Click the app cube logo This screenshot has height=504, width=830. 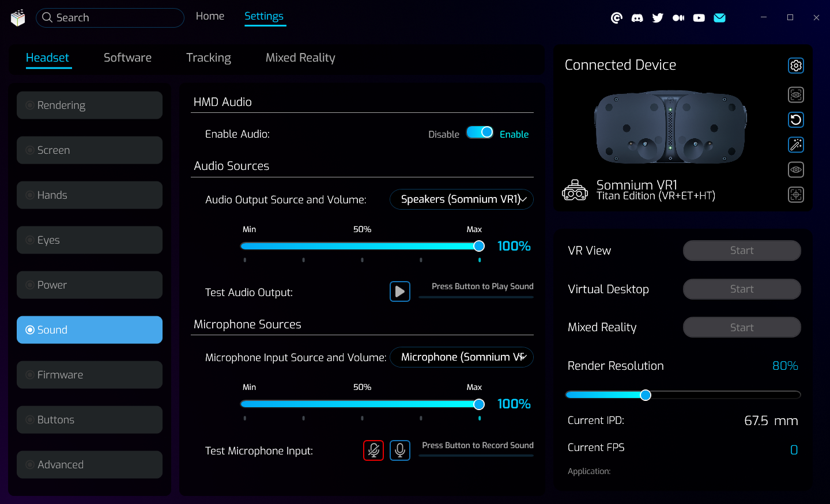pyautogui.click(x=18, y=18)
